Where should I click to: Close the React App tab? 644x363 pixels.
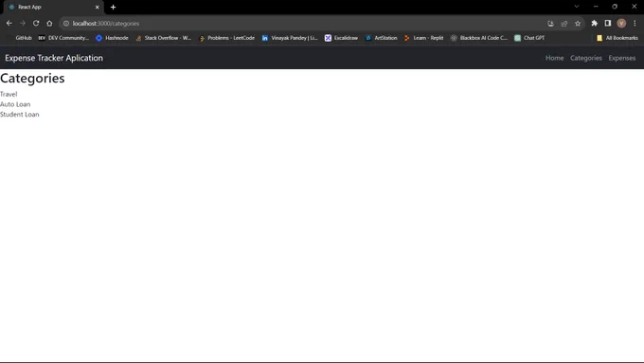98,7
